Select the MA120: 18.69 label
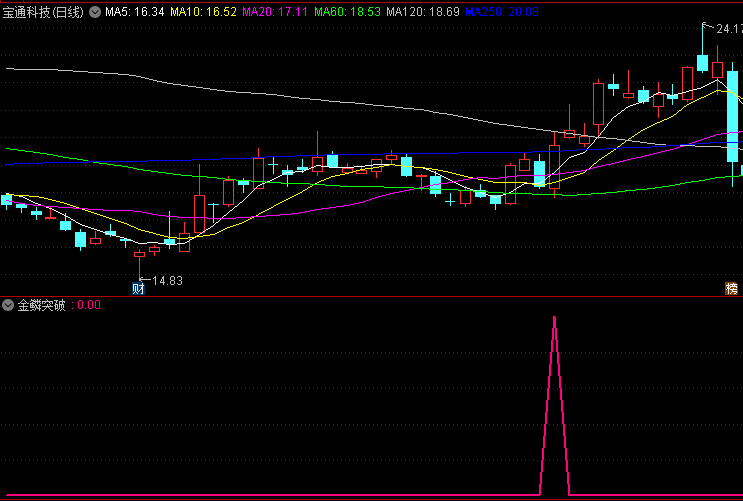Image resolution: width=743 pixels, height=501 pixels. pos(423,12)
